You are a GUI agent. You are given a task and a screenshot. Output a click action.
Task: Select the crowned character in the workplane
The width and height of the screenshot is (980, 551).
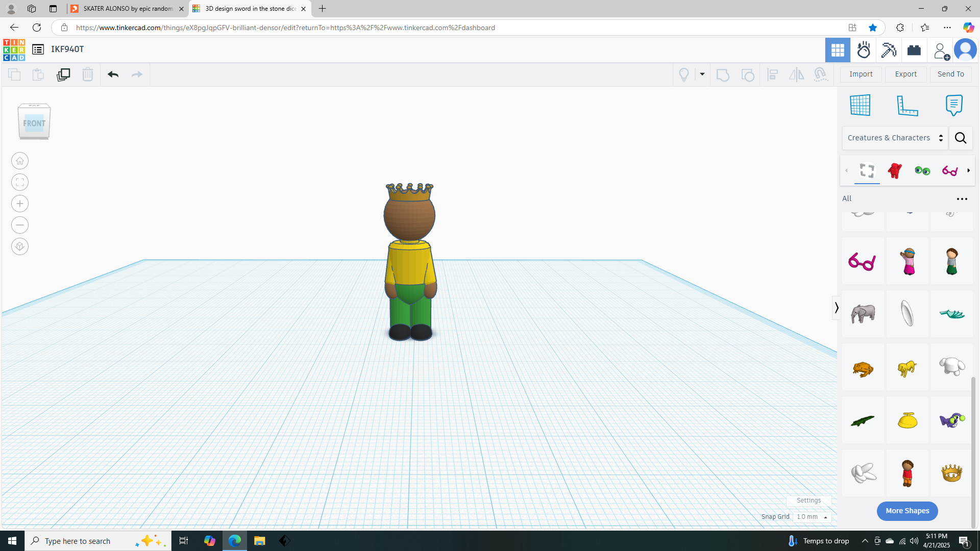[x=410, y=262]
